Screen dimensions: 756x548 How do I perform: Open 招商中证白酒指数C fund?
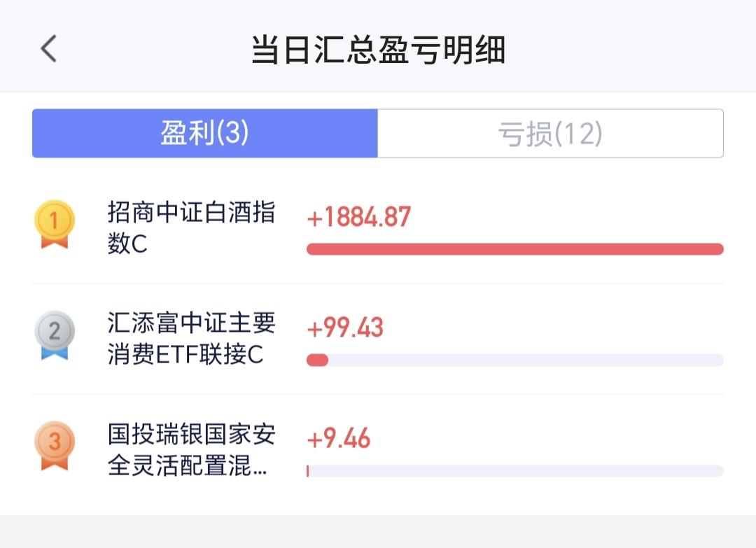click(x=190, y=227)
